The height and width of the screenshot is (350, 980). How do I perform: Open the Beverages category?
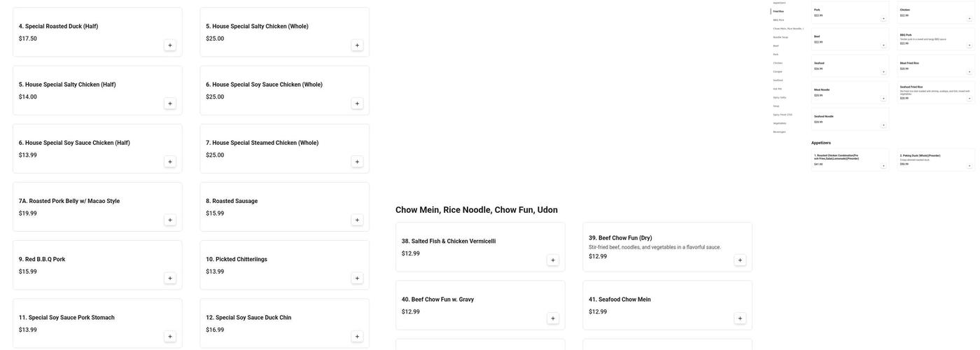(779, 132)
